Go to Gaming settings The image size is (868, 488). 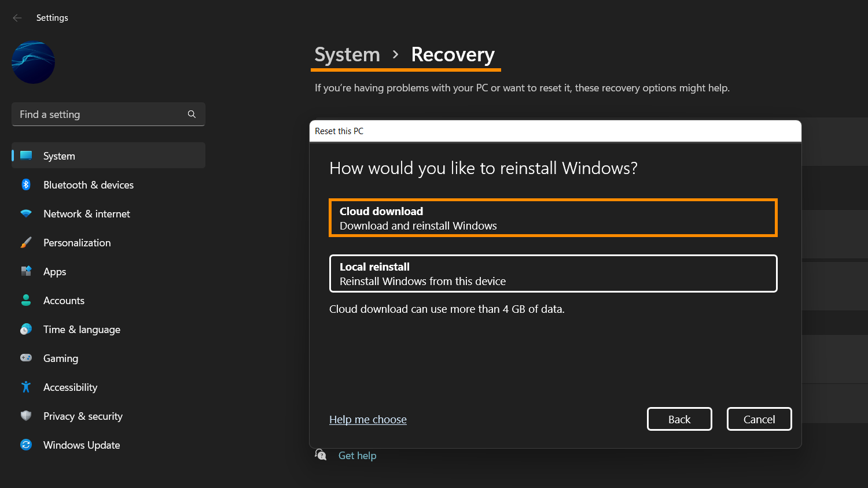click(x=61, y=358)
